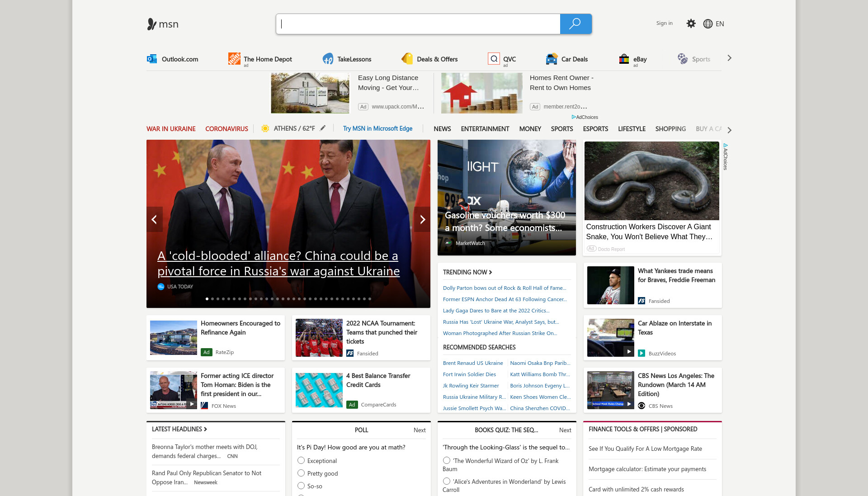Click the msn butterfly logo

coord(163,24)
